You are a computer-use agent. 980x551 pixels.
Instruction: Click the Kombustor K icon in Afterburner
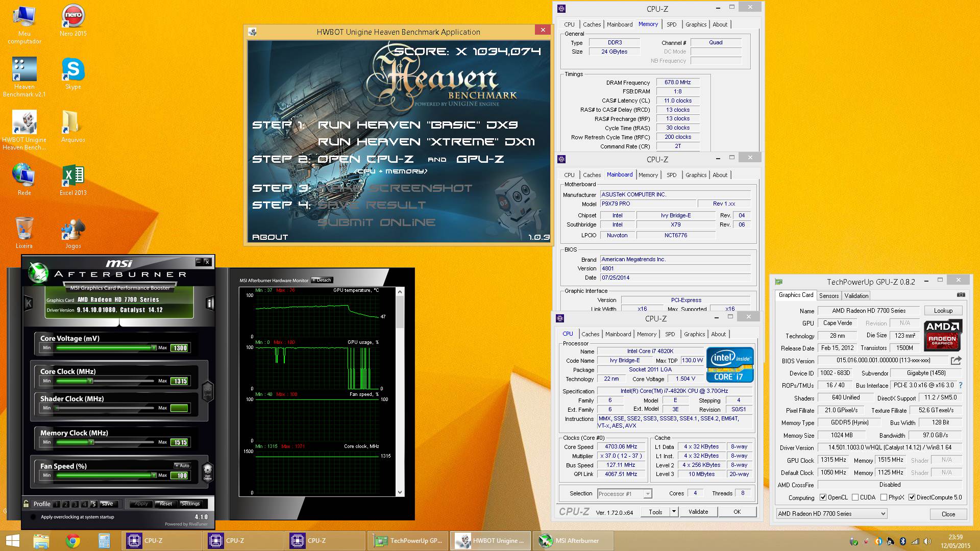29,304
